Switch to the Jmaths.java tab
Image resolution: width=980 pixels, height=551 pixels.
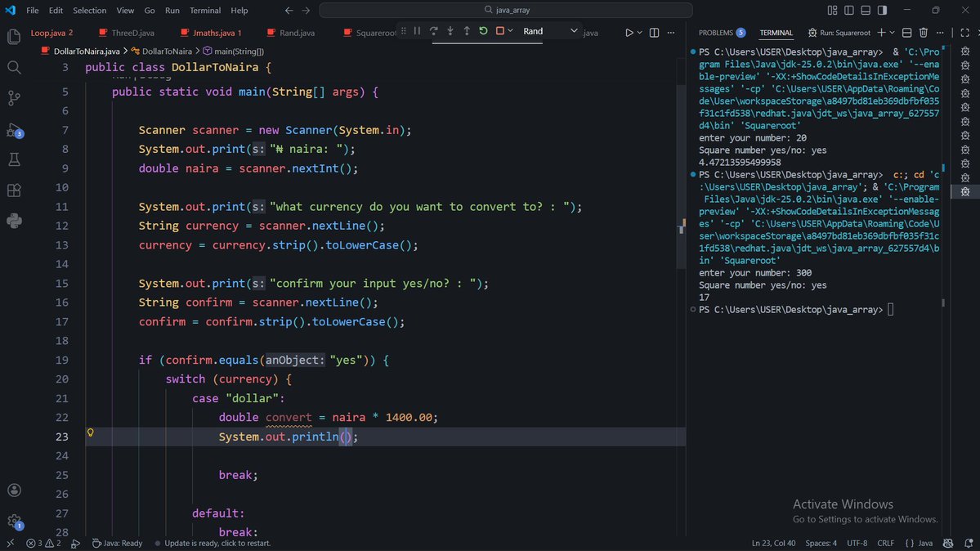tap(211, 33)
